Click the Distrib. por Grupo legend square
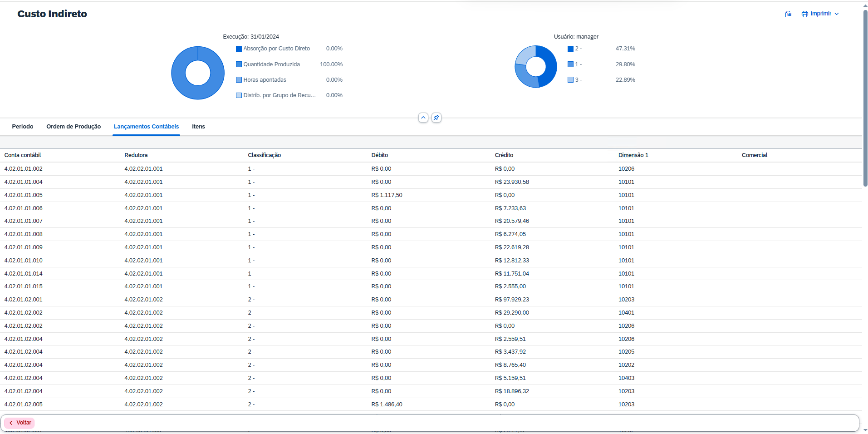This screenshot has width=868, height=434. click(x=239, y=95)
